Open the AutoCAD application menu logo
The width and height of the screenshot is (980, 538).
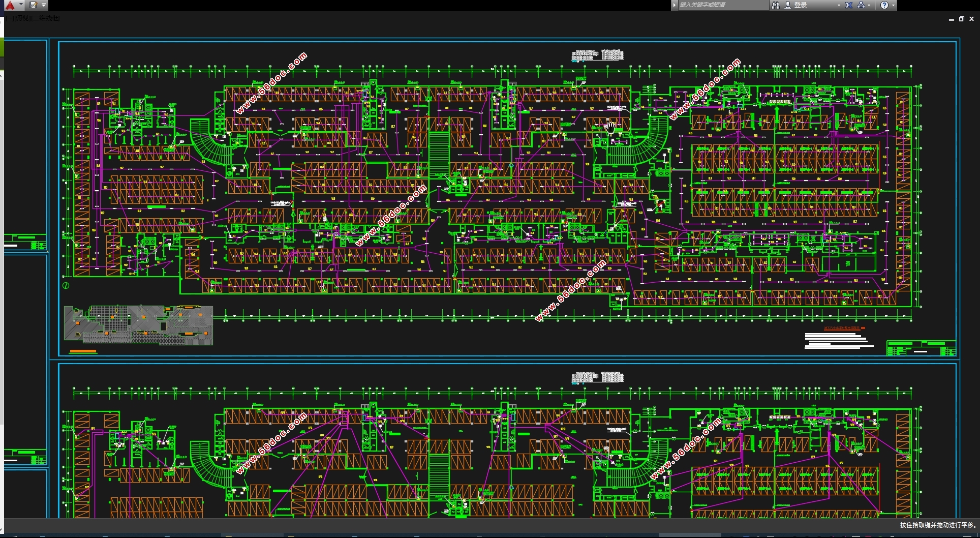point(10,5)
